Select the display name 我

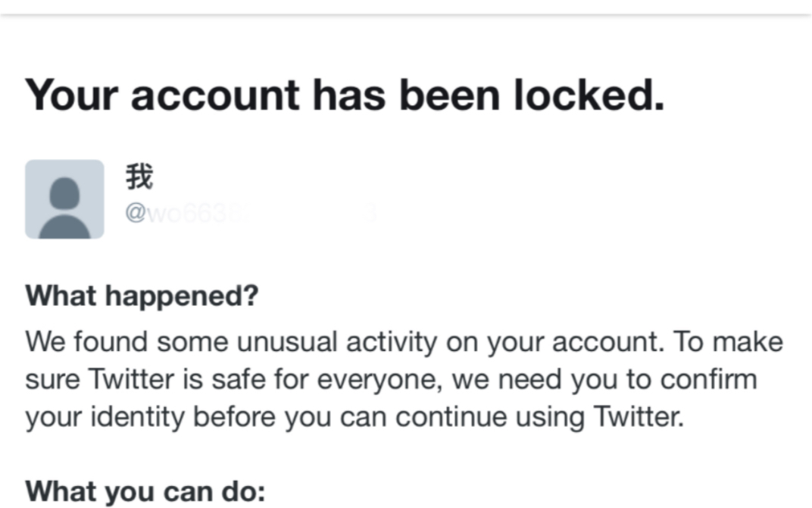[139, 177]
